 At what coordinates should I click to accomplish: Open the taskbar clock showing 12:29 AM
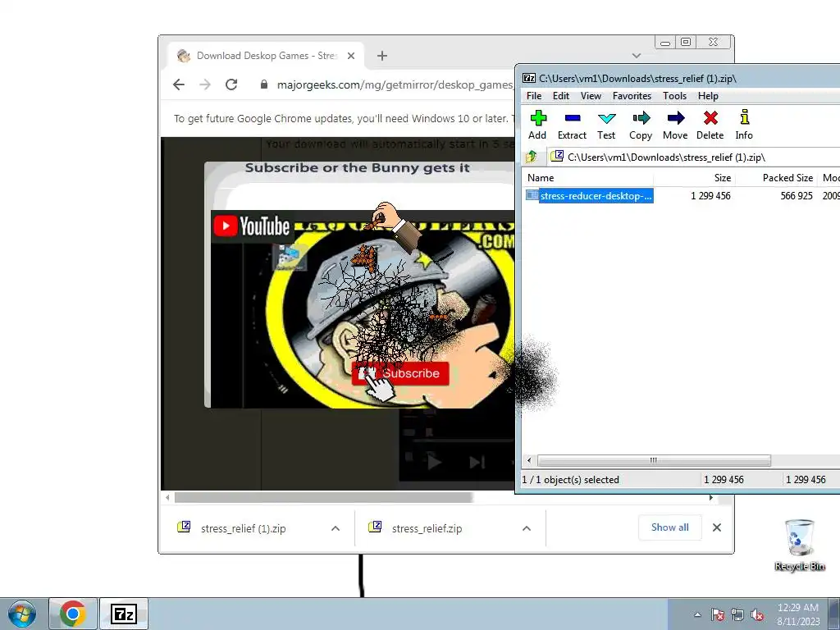(x=798, y=614)
